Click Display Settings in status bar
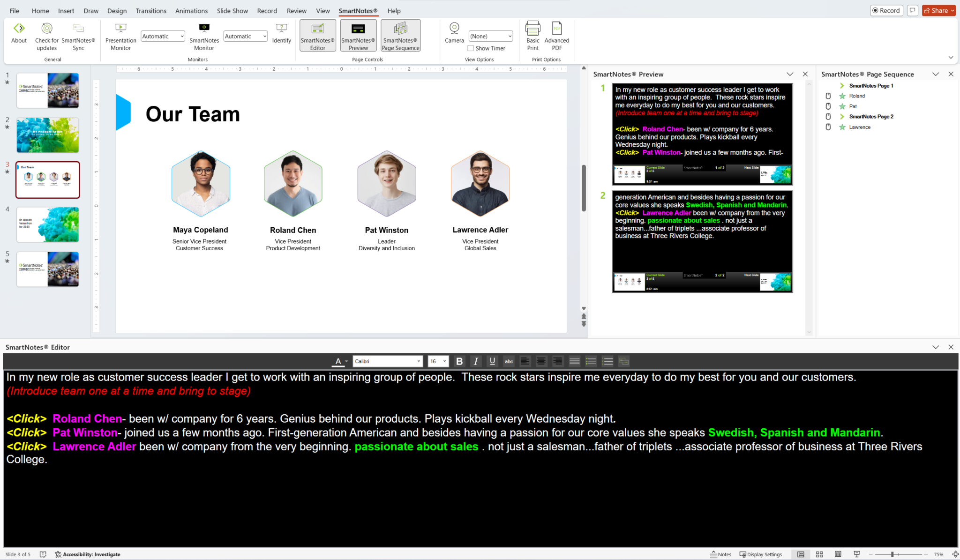The width and height of the screenshot is (960, 560). (x=761, y=554)
